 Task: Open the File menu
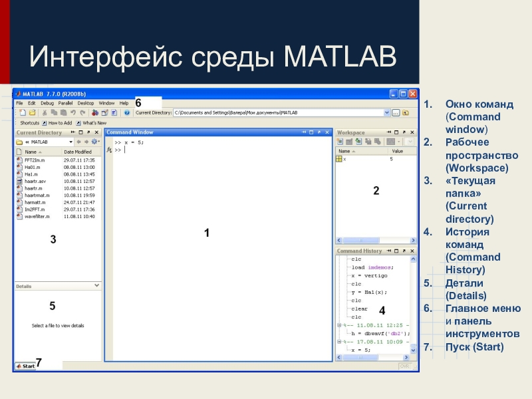pyautogui.click(x=19, y=103)
